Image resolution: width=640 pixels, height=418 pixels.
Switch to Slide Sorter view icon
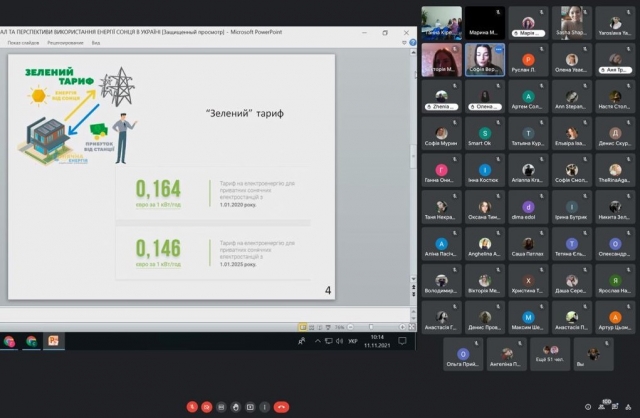311,327
